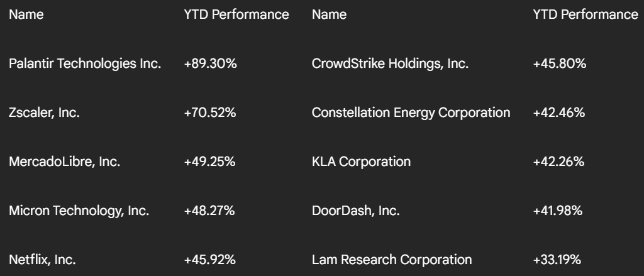This screenshot has width=644, height=276.
Task: Click the +41.98% DoorDash value
Action: [x=558, y=211]
